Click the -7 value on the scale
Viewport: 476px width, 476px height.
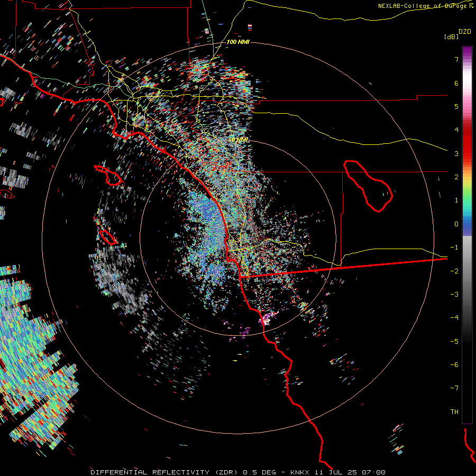[x=454, y=388]
